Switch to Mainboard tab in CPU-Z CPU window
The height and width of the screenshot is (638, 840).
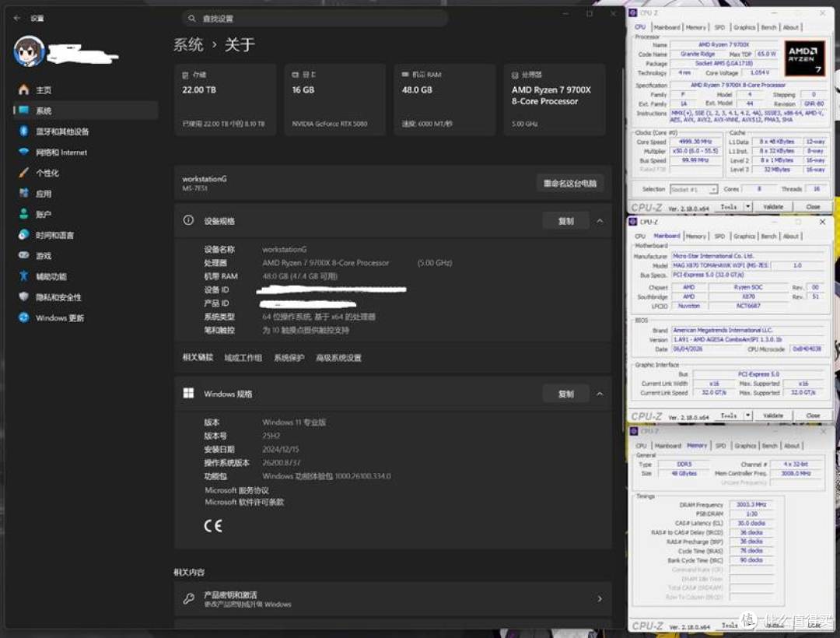(667, 27)
